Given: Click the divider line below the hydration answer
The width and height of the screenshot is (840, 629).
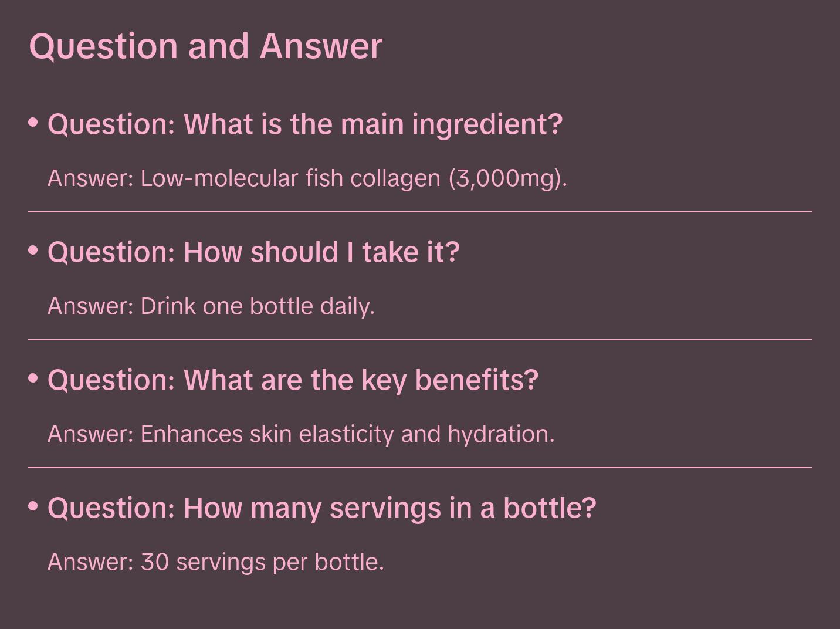Looking at the screenshot, I should tap(420, 468).
